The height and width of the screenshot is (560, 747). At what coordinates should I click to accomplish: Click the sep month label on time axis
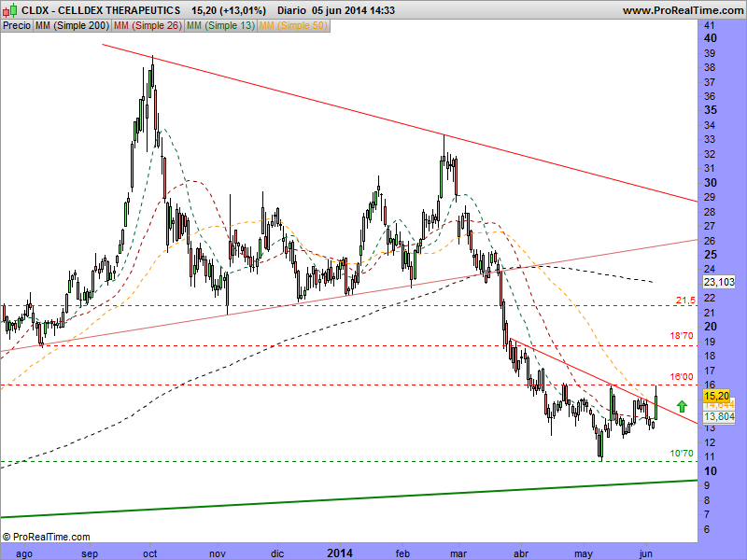coord(90,553)
